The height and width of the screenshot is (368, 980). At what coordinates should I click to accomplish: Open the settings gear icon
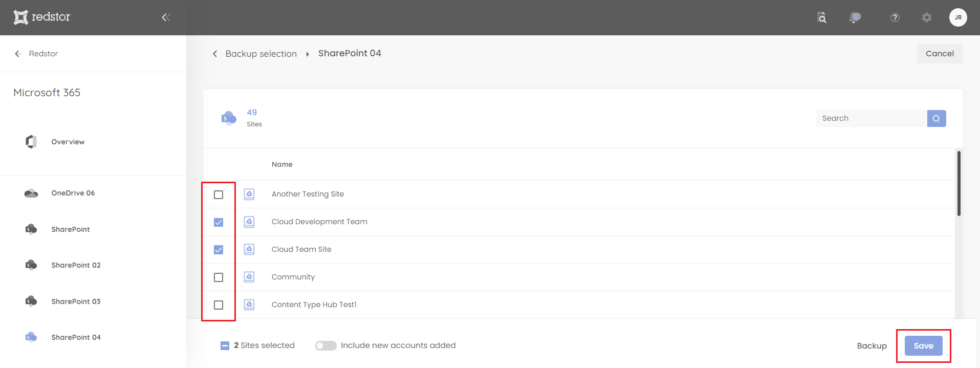pyautogui.click(x=927, y=17)
